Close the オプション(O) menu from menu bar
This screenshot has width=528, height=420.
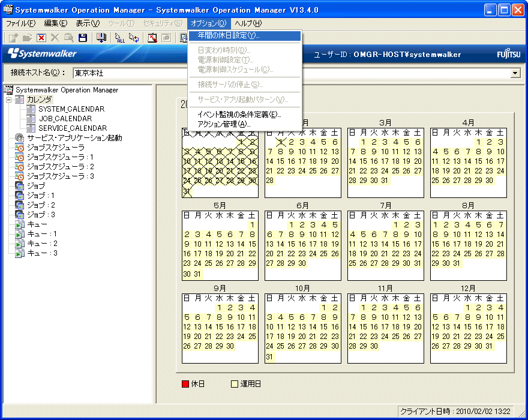(209, 23)
